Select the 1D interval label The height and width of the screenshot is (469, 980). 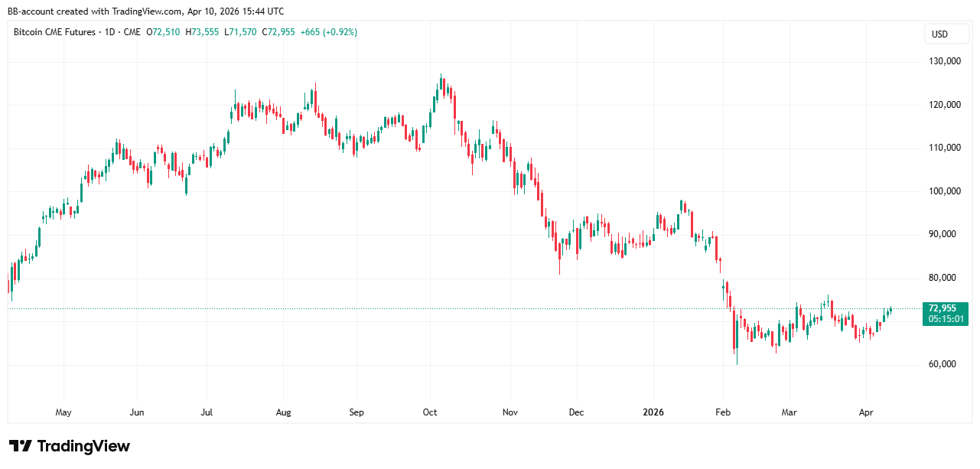[x=109, y=32]
